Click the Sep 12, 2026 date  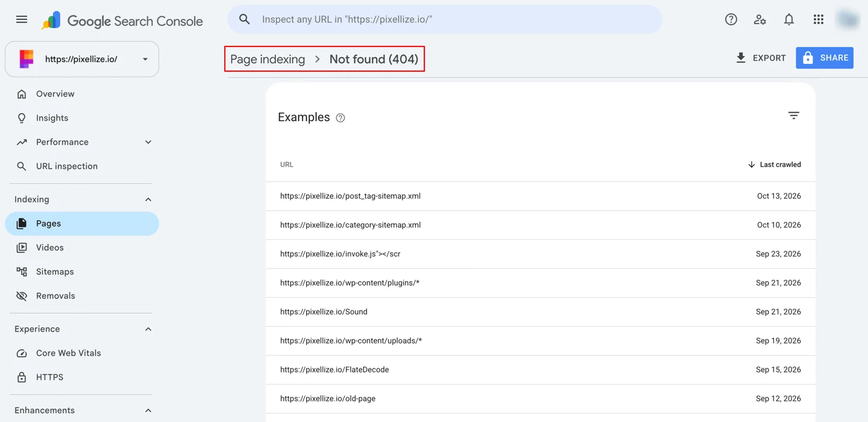click(778, 398)
